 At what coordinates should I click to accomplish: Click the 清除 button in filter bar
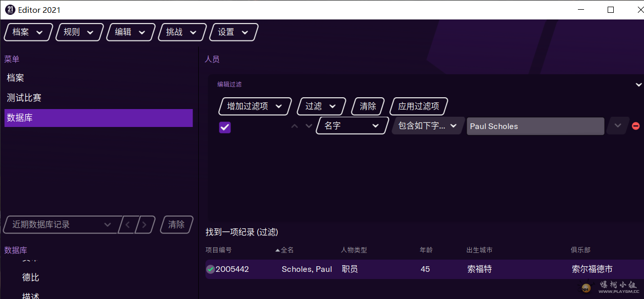coord(368,106)
